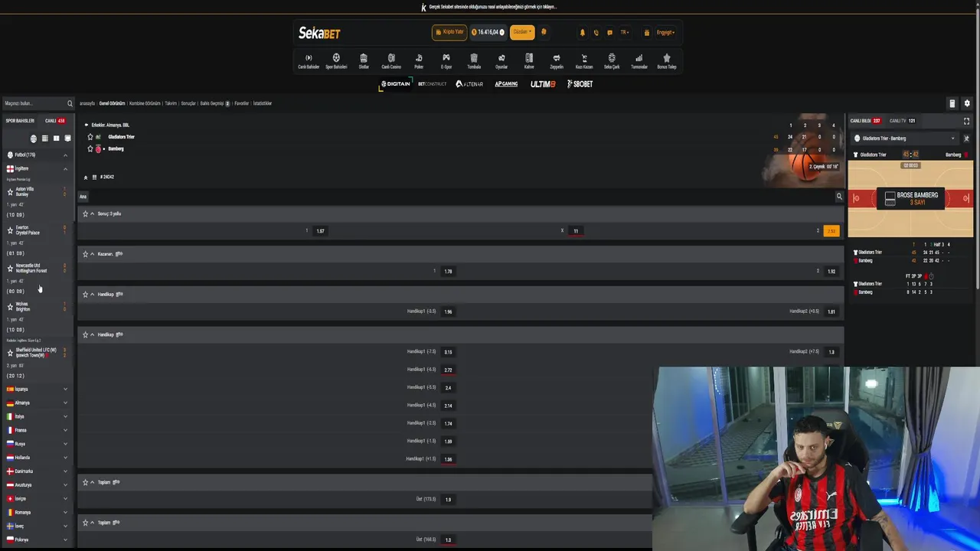Open the Zeppelin game icon
Viewport: 980px width, 551px height.
(557, 61)
